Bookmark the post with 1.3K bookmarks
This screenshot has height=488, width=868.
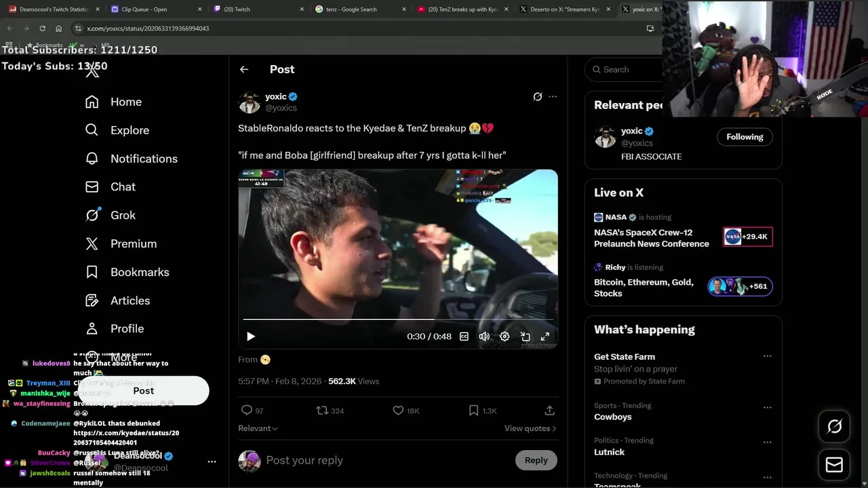[x=483, y=410]
